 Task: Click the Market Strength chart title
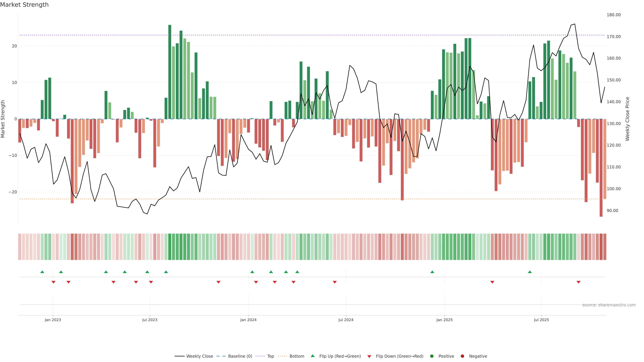(x=24, y=5)
